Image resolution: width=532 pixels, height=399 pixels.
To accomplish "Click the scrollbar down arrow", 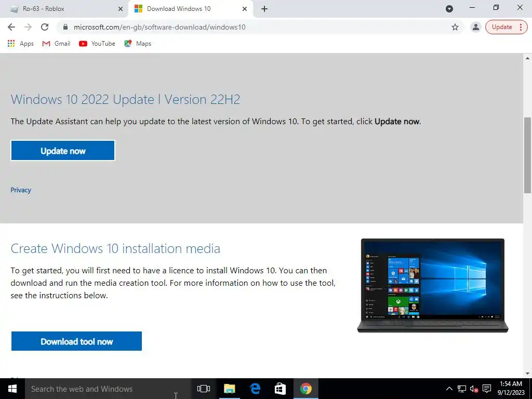I will (528, 374).
